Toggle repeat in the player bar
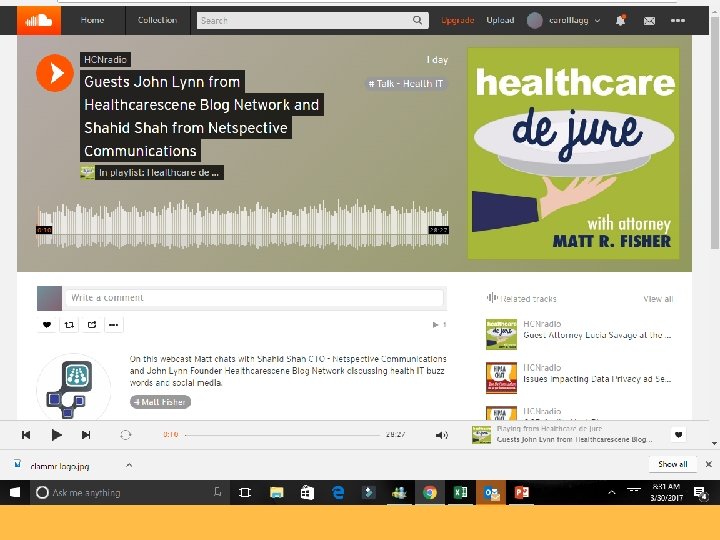The image size is (720, 540). (125, 435)
